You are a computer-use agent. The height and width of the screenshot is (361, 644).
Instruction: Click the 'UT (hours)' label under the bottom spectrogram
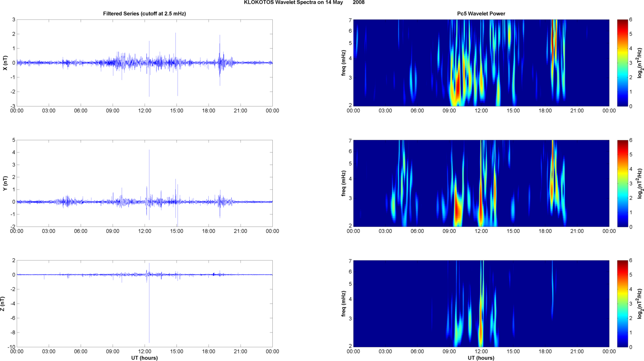tap(481, 358)
